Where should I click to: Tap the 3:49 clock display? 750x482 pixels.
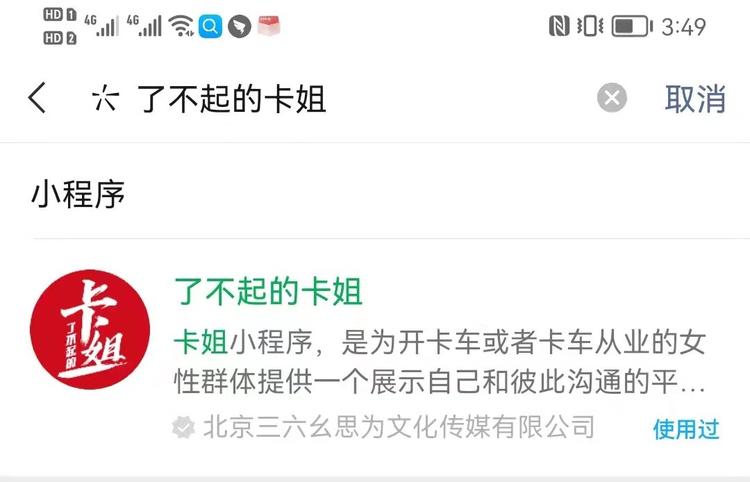pyautogui.click(x=684, y=26)
